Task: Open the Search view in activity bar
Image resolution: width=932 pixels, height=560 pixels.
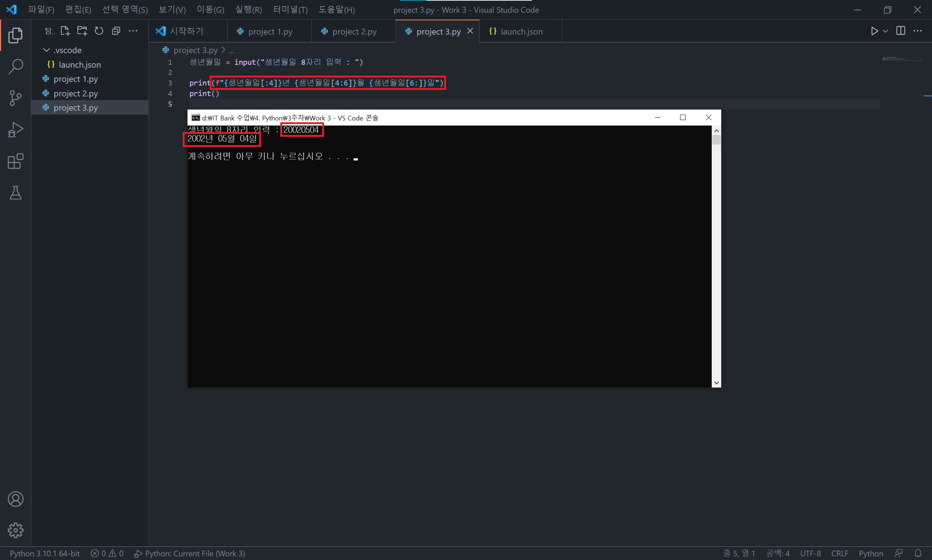Action: pos(16,67)
